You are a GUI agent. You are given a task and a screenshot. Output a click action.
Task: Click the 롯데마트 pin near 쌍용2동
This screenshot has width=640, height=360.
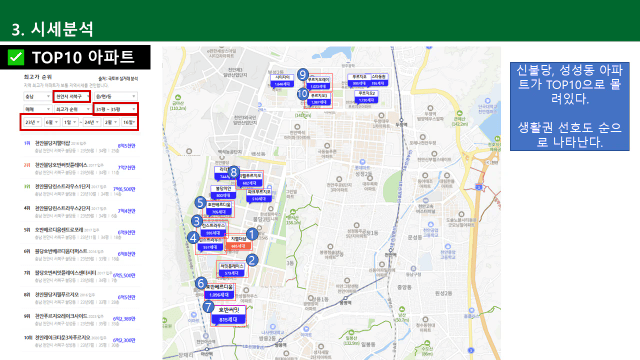click(362, 162)
